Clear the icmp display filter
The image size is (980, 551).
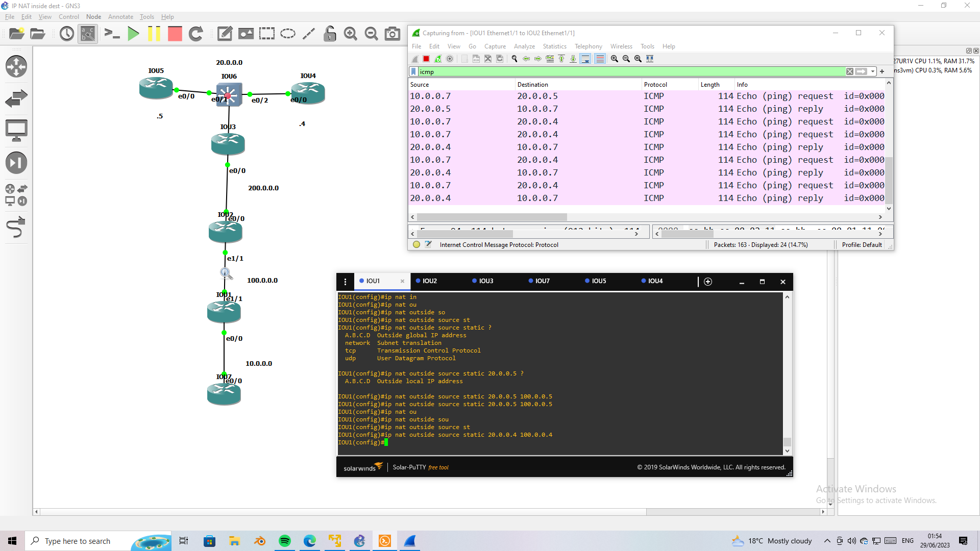pos(850,71)
